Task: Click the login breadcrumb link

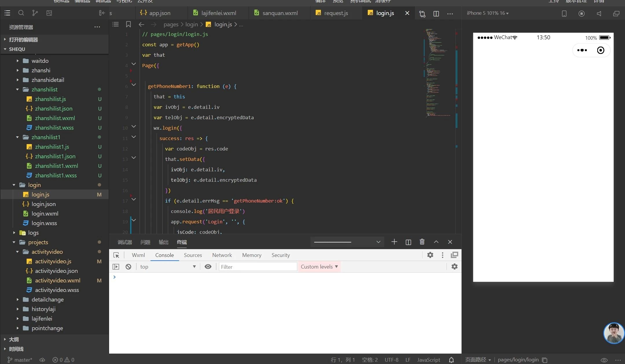Action: coord(192,25)
